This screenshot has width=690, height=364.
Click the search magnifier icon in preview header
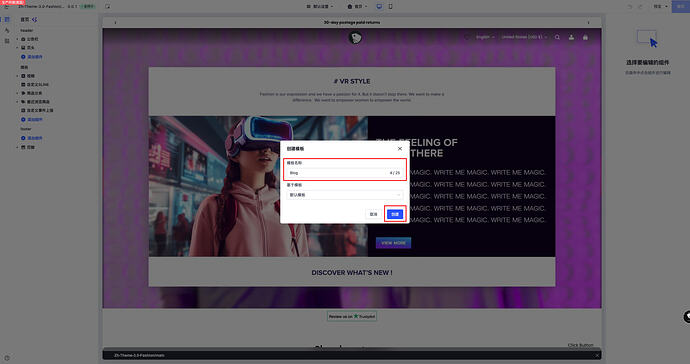557,37
